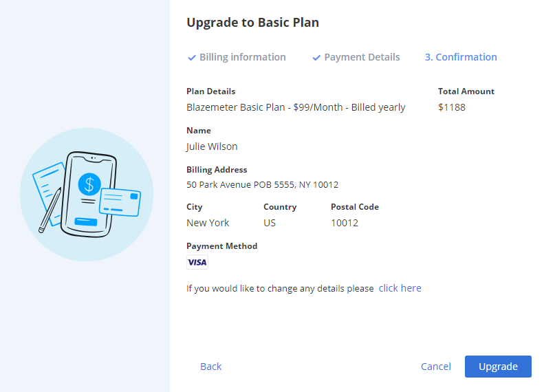Click the $1188 total amount value

click(452, 107)
